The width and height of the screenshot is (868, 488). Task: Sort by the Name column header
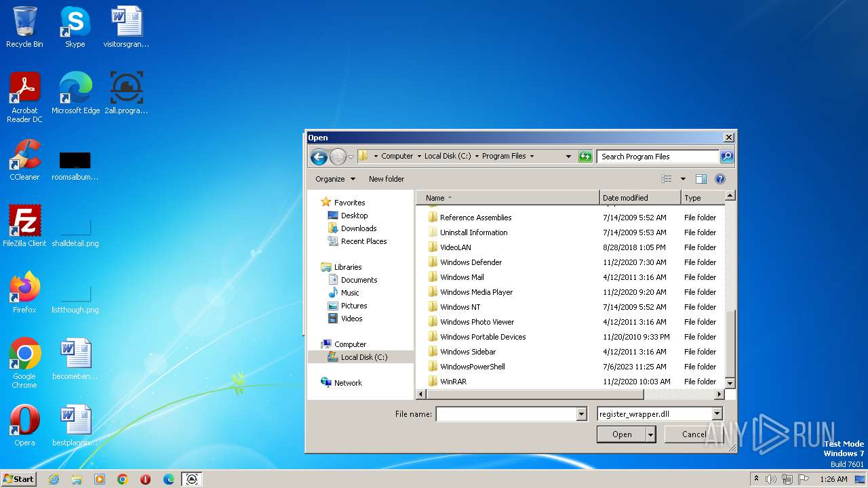(509, 198)
